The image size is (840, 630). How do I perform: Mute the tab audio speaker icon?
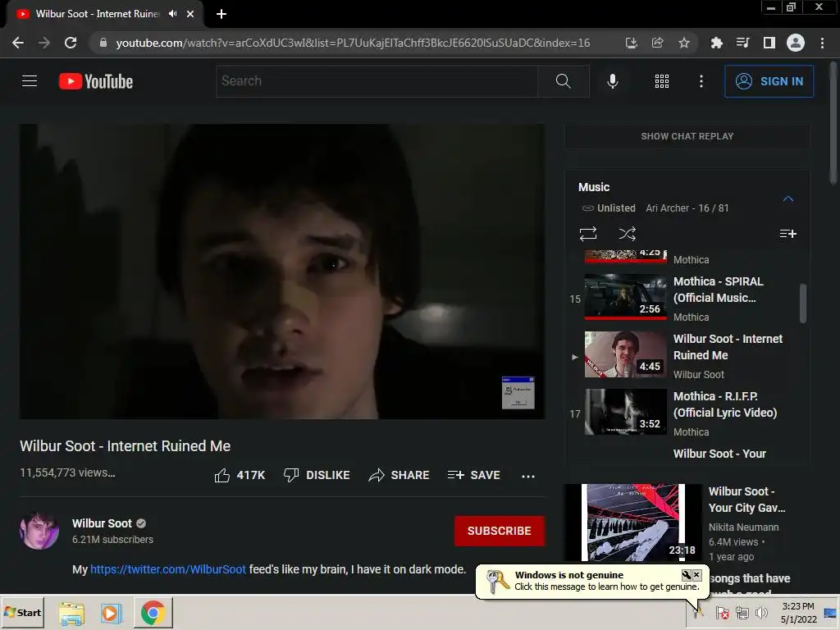point(172,14)
